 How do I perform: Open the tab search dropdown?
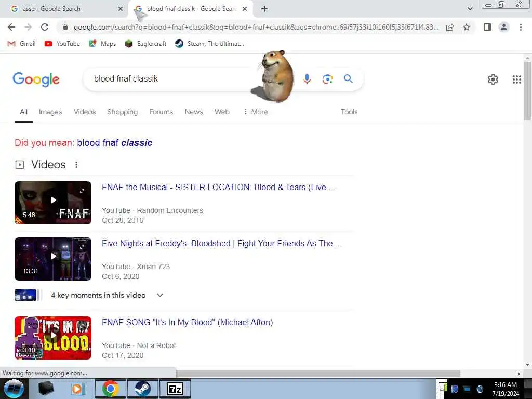[470, 9]
